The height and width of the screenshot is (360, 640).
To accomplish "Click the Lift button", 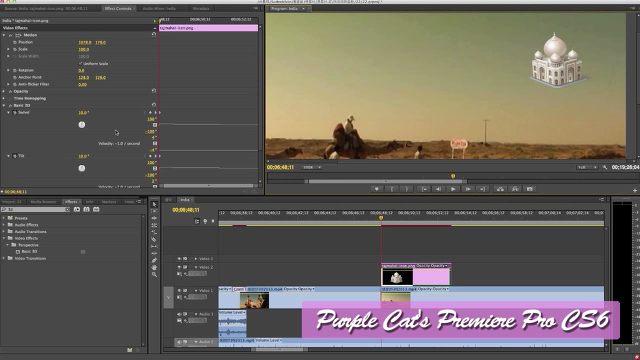I will click(x=500, y=189).
